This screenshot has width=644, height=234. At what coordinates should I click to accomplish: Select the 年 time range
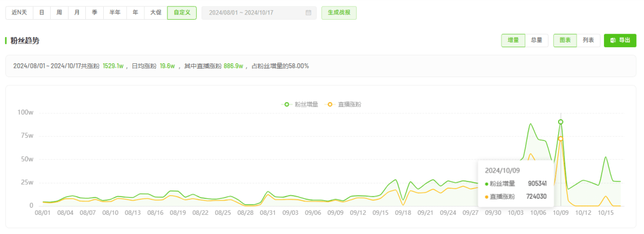(x=135, y=13)
